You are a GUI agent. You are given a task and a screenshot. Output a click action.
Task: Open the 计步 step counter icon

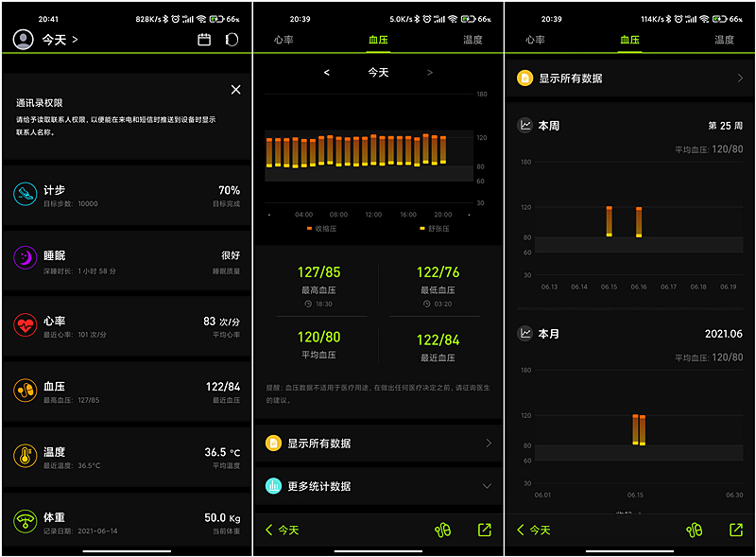tap(25, 194)
